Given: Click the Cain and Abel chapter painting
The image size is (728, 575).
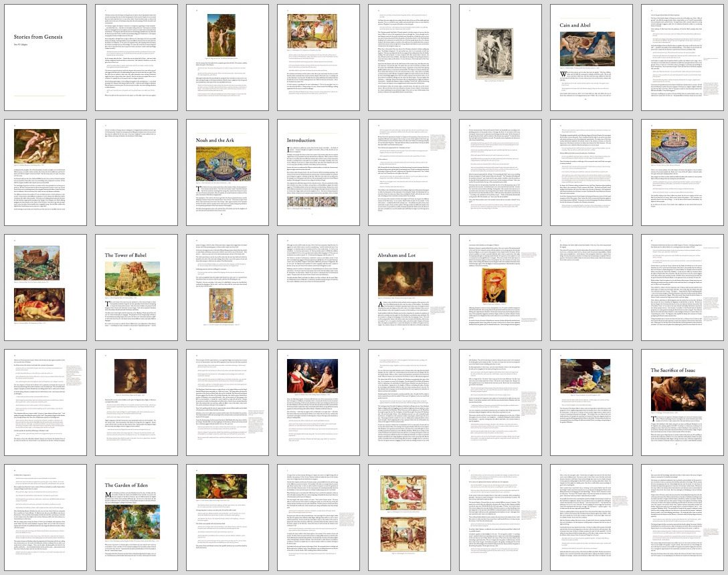Looking at the screenshot, I should (587, 49).
